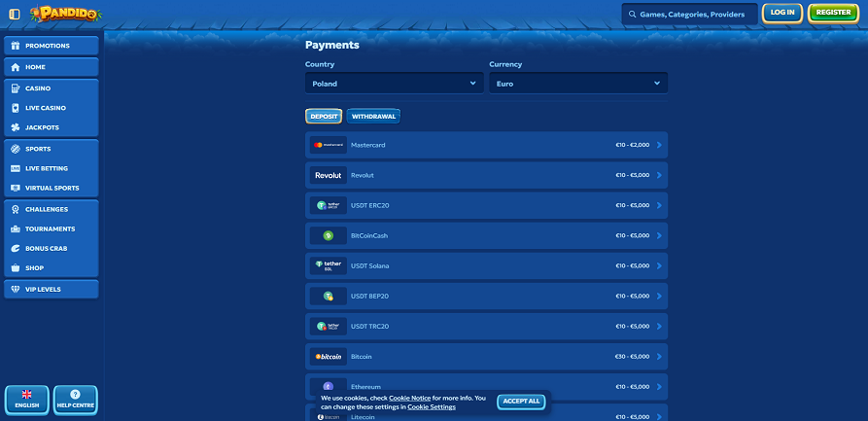Screen dimensions: 868x421
Task: Click the Home house icon
Action: [x=16, y=67]
